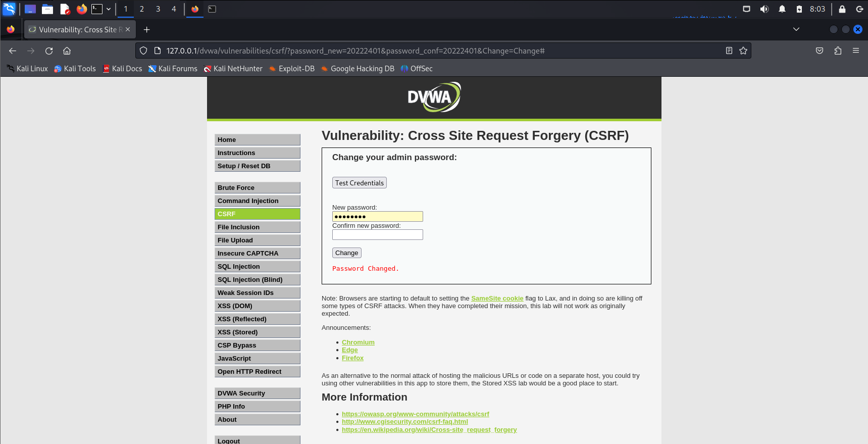Image resolution: width=868 pixels, height=444 pixels.
Task: Open the text editor panel icon
Action: [65, 9]
